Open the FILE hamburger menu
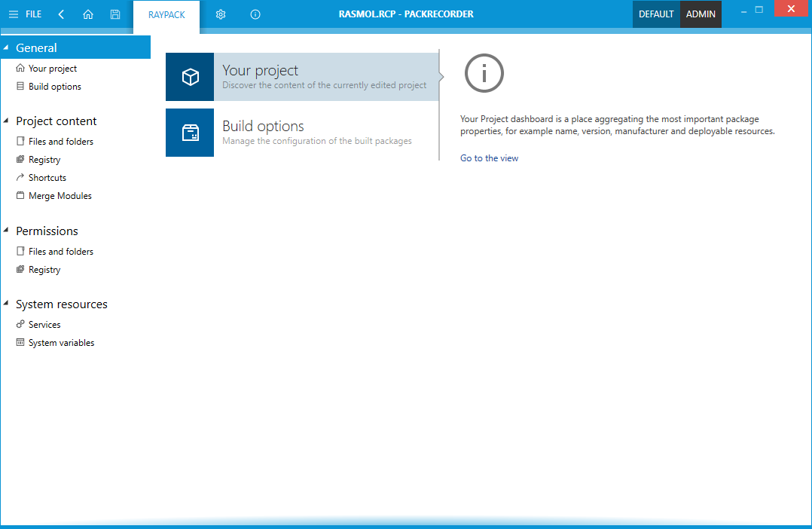This screenshot has height=529, width=812. tap(25, 14)
